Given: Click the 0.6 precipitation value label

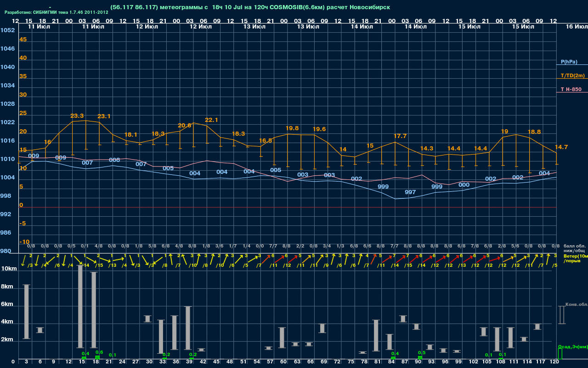Looking at the screenshot, I should click(x=99, y=352).
